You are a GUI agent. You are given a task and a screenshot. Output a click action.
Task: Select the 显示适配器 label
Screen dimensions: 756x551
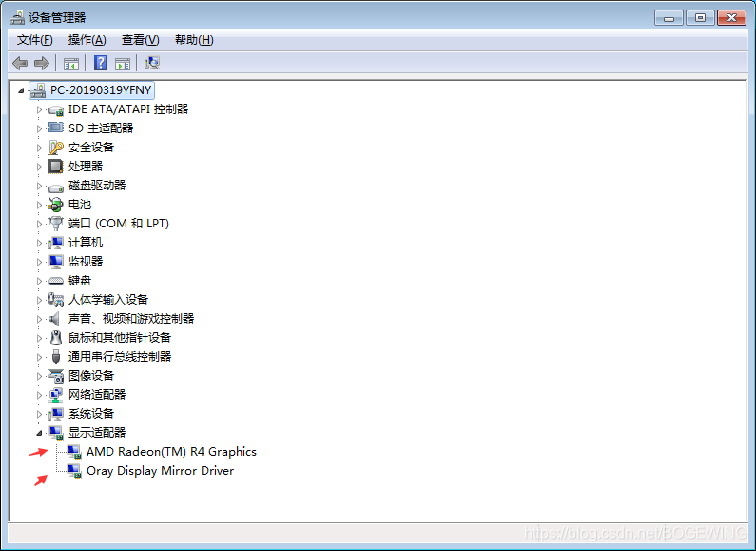97,433
